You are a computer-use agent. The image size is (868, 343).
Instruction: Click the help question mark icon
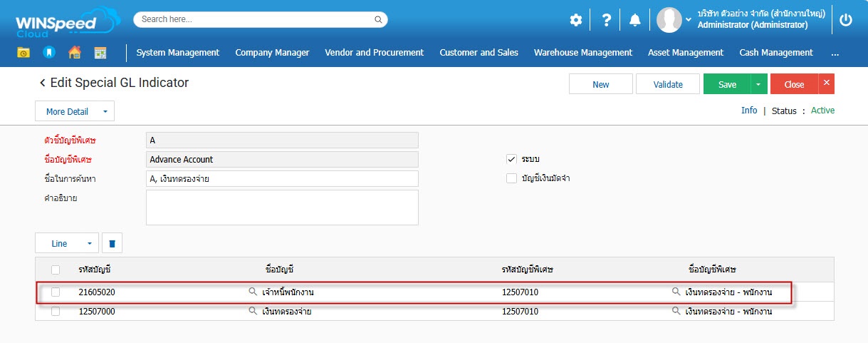[x=606, y=20]
